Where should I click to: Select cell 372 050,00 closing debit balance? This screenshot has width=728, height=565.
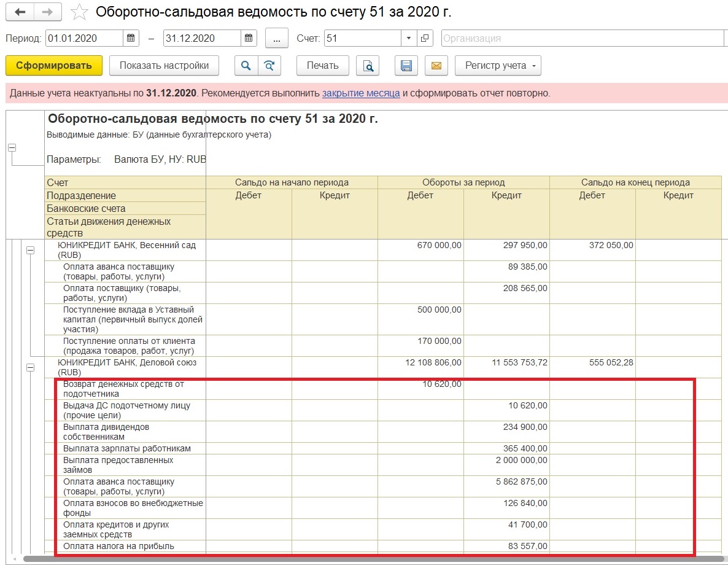(592, 250)
